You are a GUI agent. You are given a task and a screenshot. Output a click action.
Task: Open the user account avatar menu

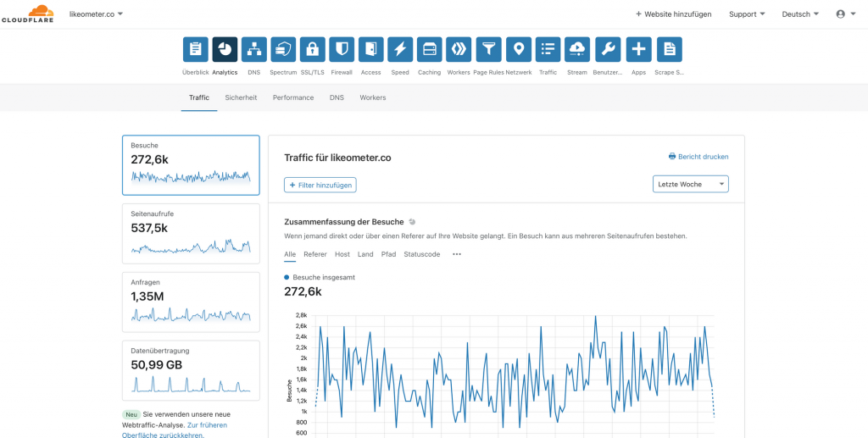[x=845, y=14]
